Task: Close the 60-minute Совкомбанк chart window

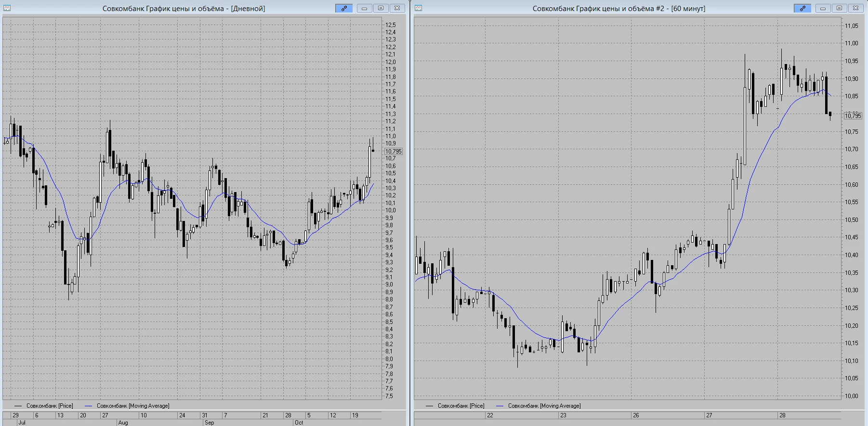Action: point(855,8)
